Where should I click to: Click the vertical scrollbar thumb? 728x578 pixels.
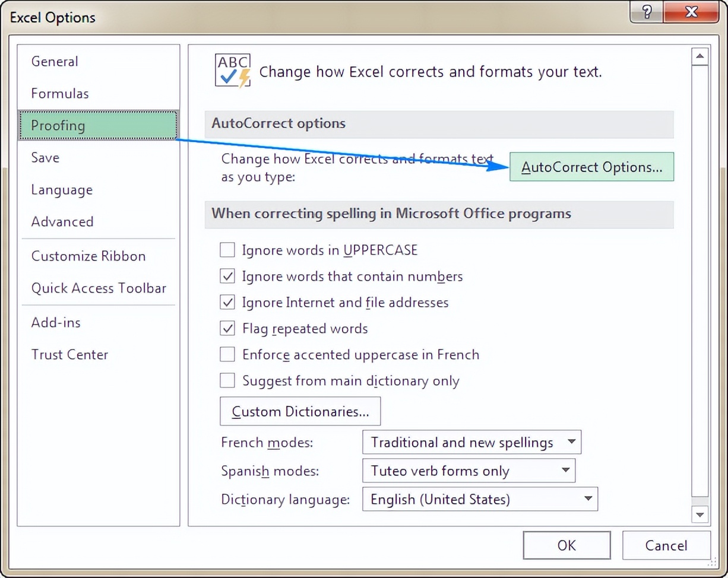700,281
